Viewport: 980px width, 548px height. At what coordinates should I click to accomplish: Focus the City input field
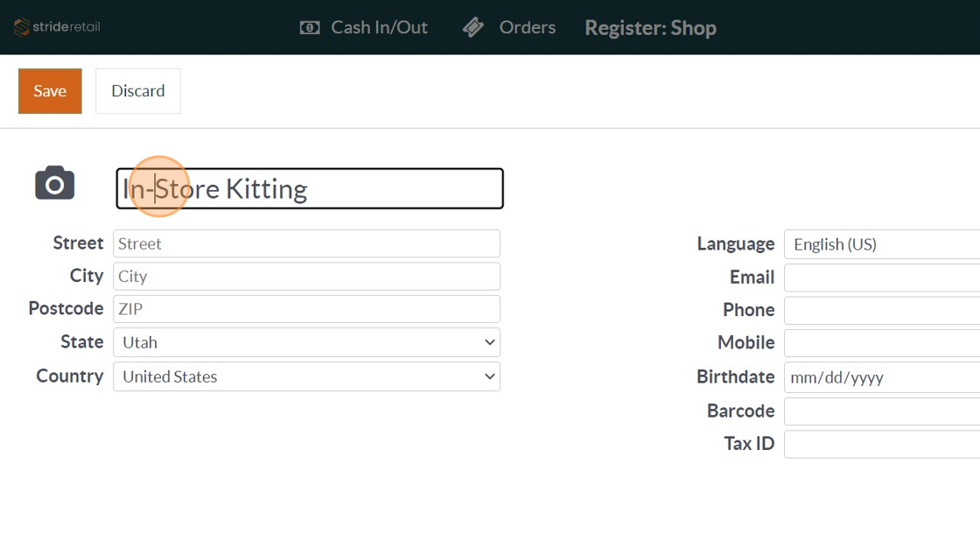click(x=306, y=276)
